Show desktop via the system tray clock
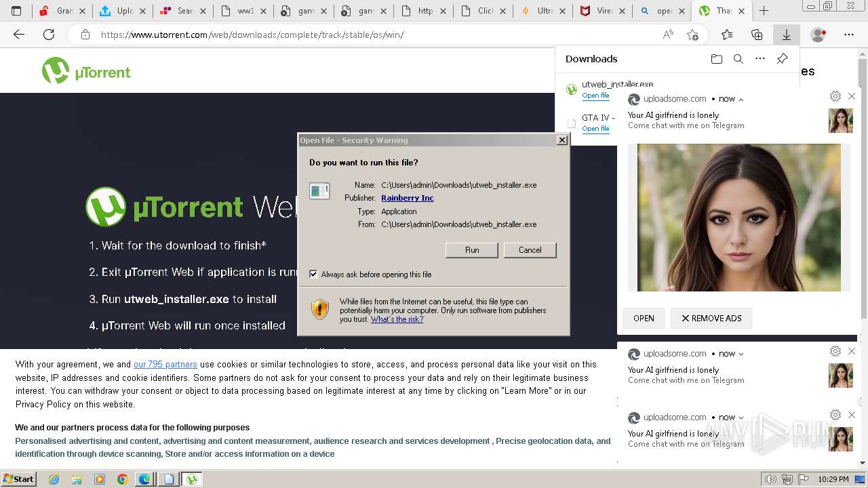Viewport: 868px width, 488px height. tap(833, 479)
